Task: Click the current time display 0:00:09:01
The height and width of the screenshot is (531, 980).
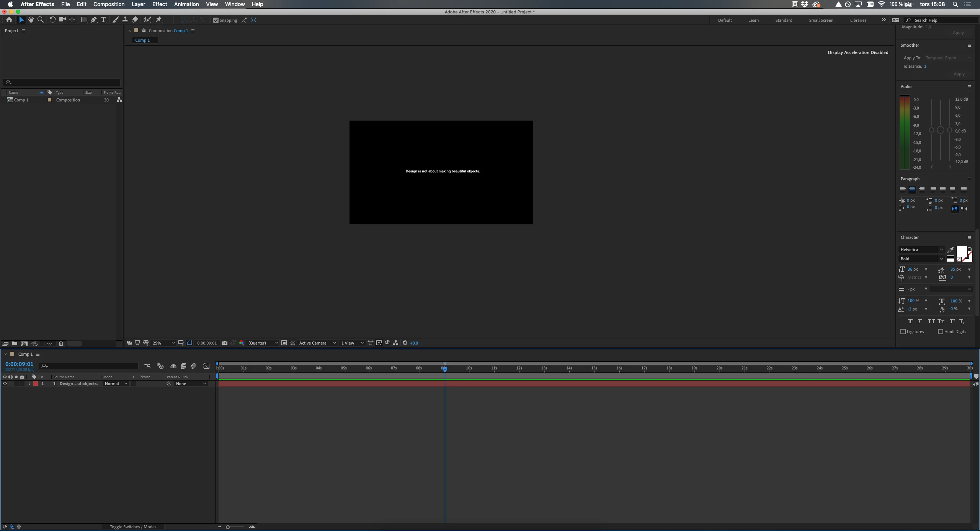Action: [19, 364]
